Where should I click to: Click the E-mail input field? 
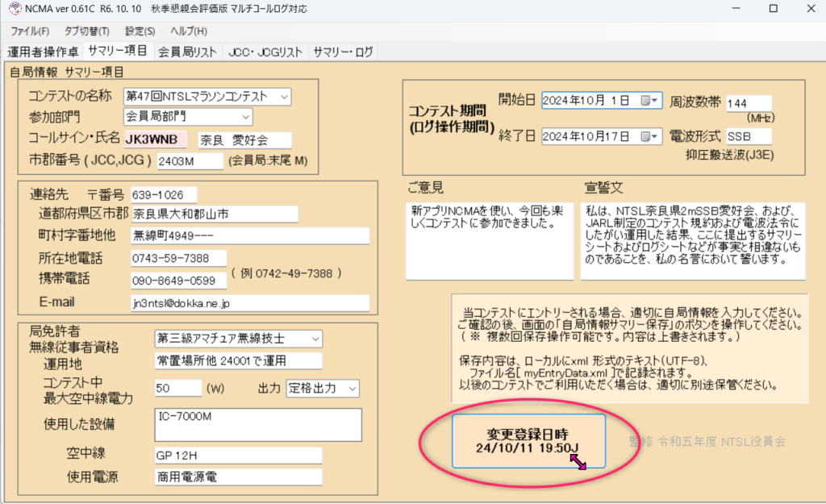point(248,302)
